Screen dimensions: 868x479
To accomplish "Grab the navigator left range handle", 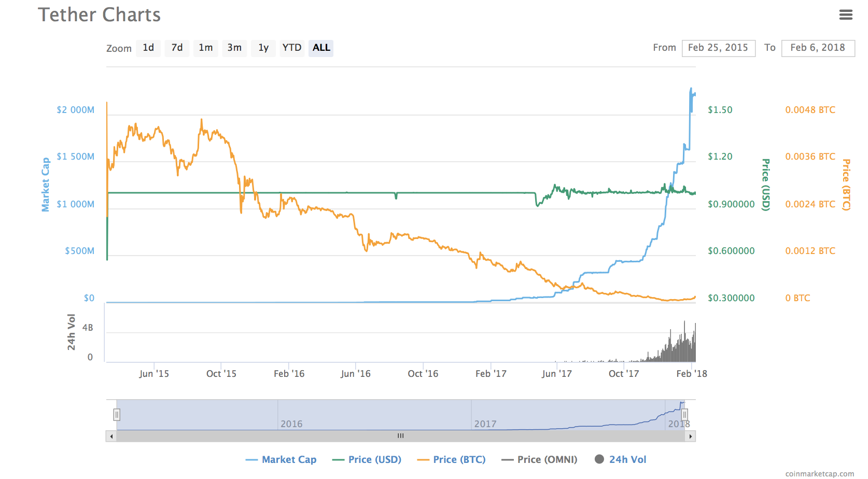I will tap(117, 415).
